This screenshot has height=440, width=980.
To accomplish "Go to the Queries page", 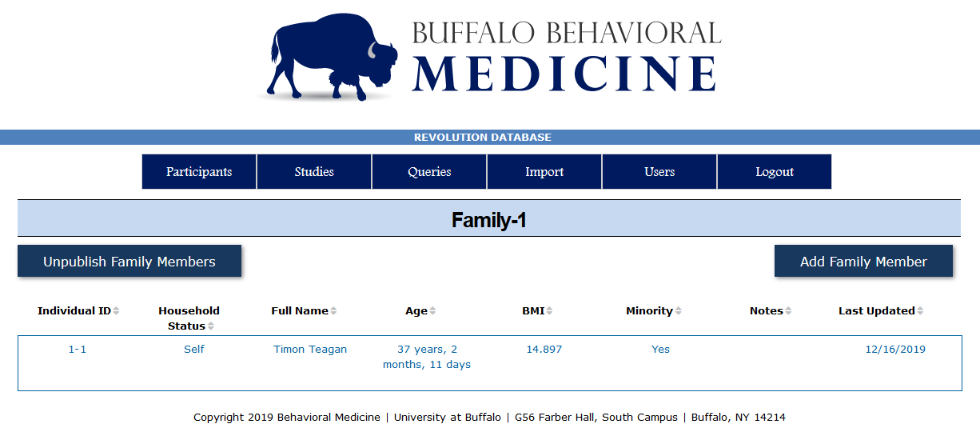I will click(429, 172).
